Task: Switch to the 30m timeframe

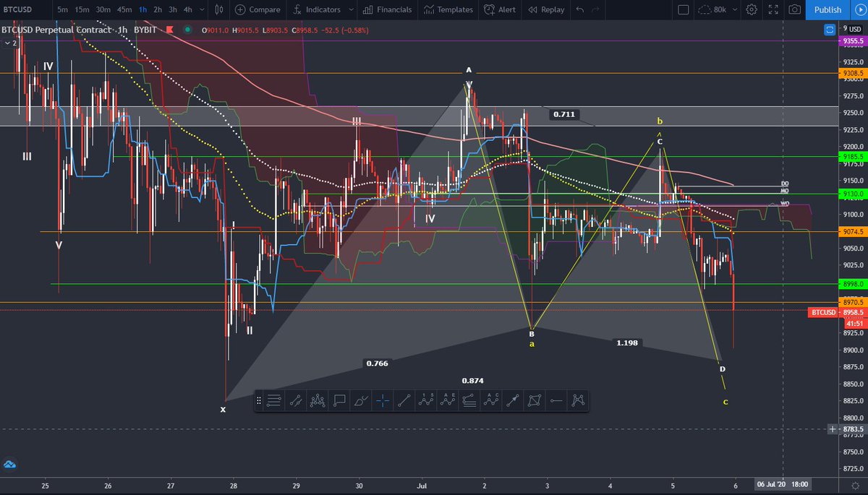Action: [103, 9]
